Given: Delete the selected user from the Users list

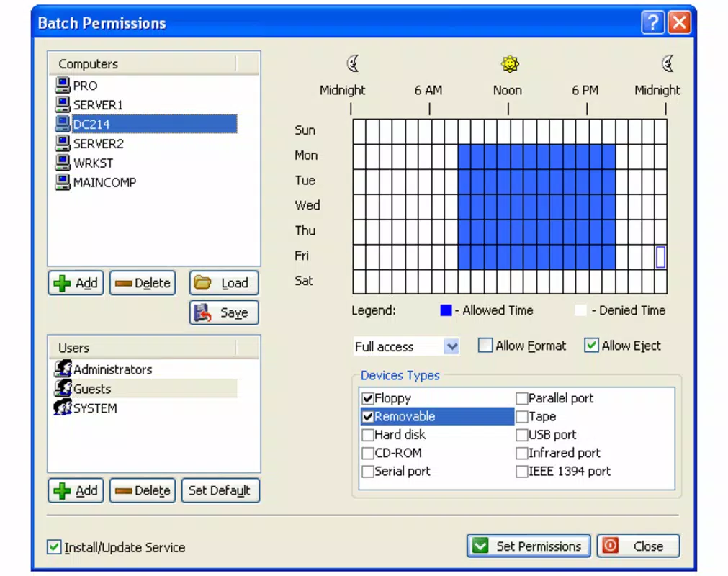Looking at the screenshot, I should coord(143,490).
